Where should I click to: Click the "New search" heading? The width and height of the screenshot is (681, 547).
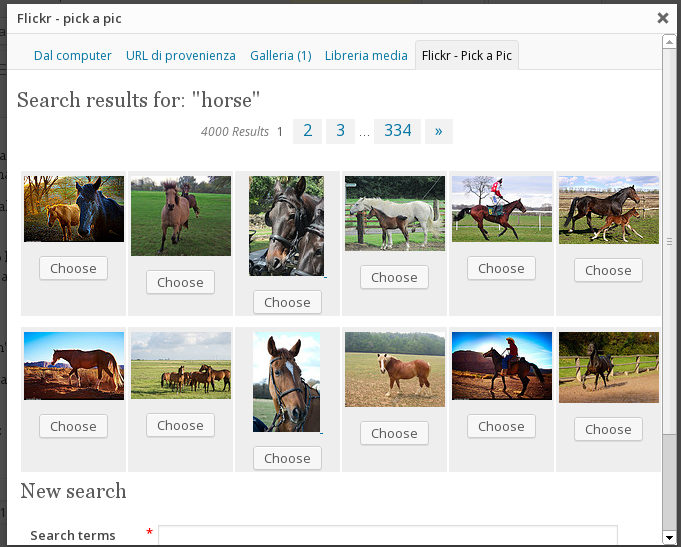coord(73,491)
